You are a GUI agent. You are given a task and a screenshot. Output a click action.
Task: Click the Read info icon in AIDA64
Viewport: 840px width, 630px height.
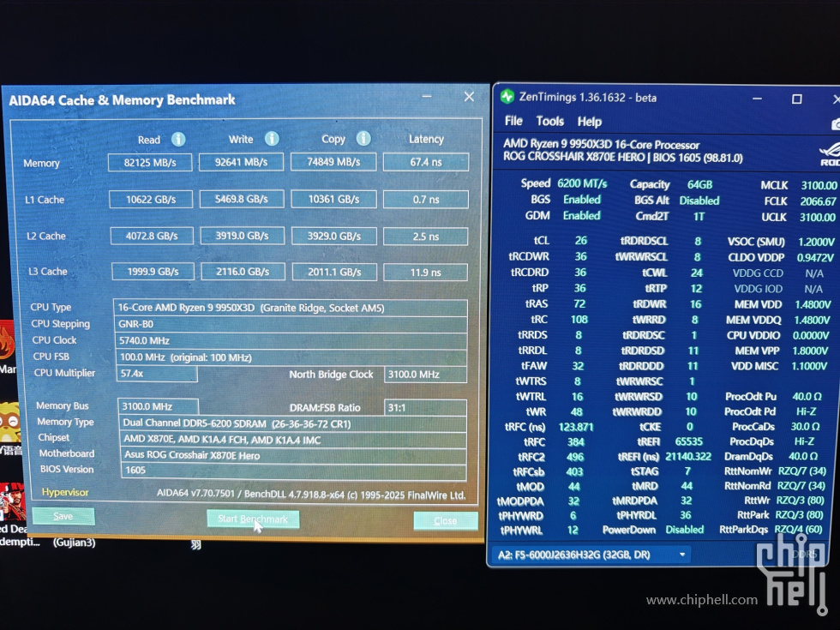178,139
